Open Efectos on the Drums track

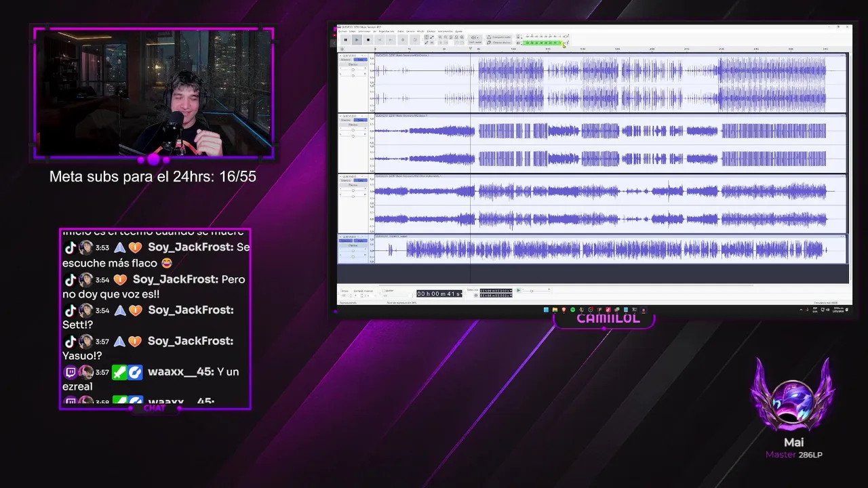coord(353,64)
